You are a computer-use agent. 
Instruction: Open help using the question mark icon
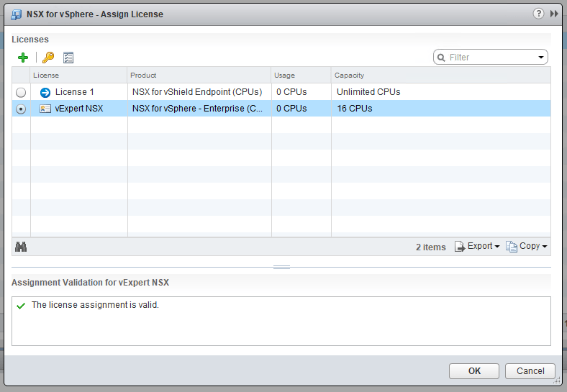point(538,14)
